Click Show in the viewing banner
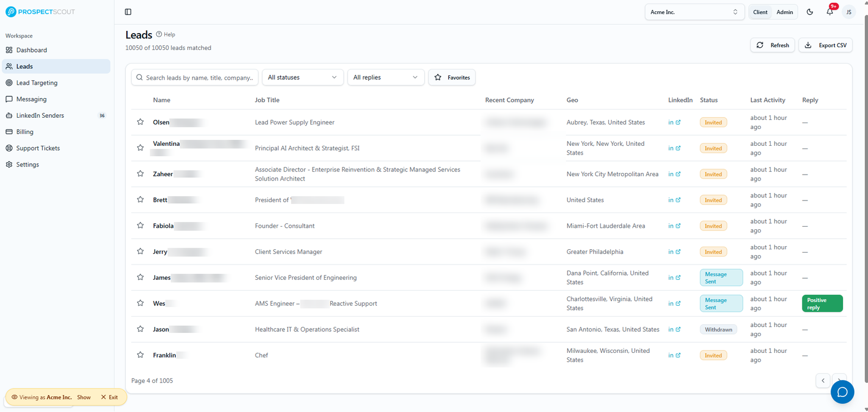868x412 pixels. (x=84, y=397)
